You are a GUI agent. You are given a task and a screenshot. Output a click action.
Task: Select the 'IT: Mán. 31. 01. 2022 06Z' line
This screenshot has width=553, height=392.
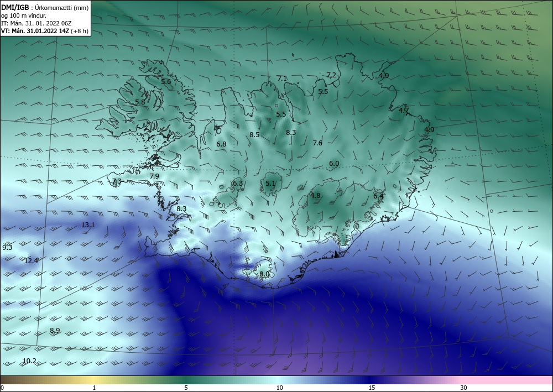coord(36,23)
